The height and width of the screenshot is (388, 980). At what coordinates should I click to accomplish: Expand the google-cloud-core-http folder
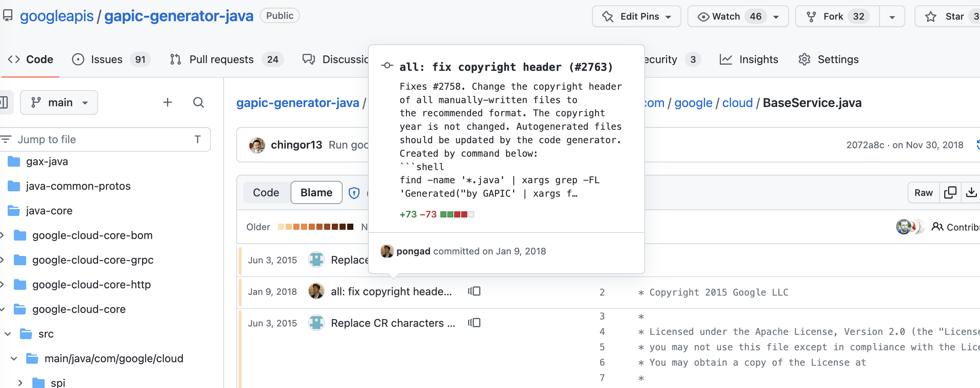[x=2, y=284]
